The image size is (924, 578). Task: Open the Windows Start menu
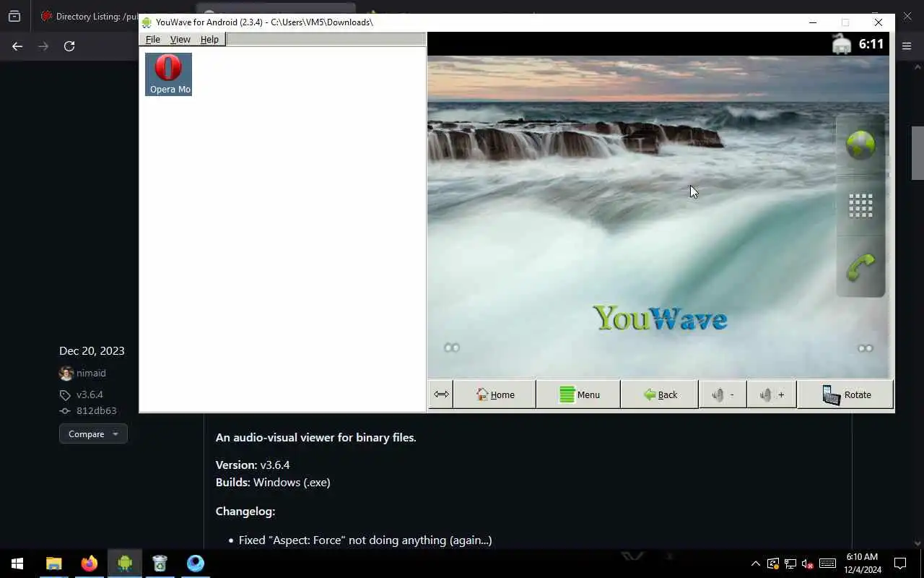(17, 564)
